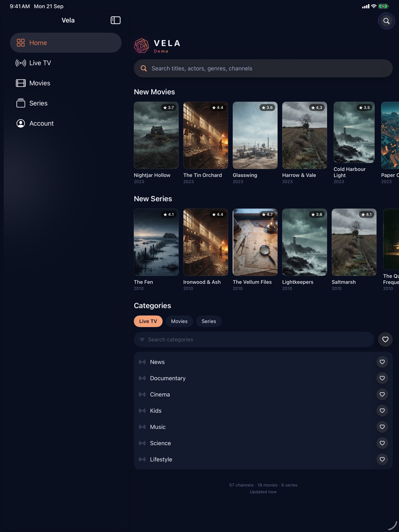This screenshot has height=532, width=399.
Task: Click the broadcast icon beside Science
Action: 142,443
